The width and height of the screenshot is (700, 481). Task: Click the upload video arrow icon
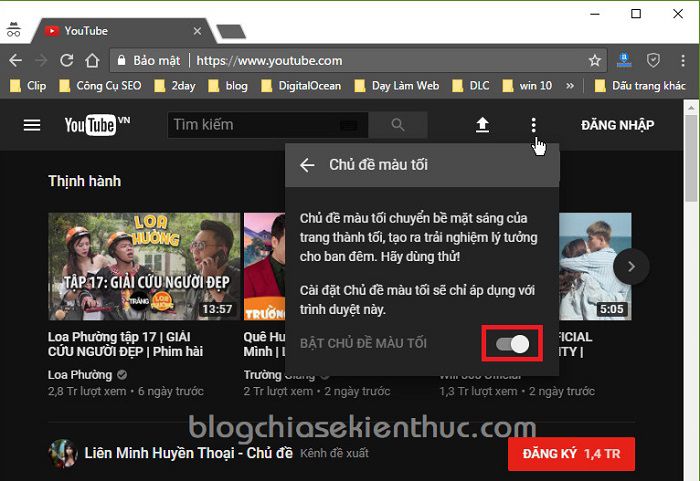point(482,125)
